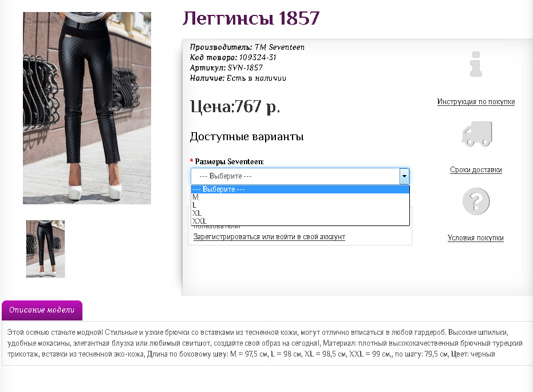The width and height of the screenshot is (533, 392).
Task: Click the Цена:767 р. price text
Action: [x=235, y=106]
